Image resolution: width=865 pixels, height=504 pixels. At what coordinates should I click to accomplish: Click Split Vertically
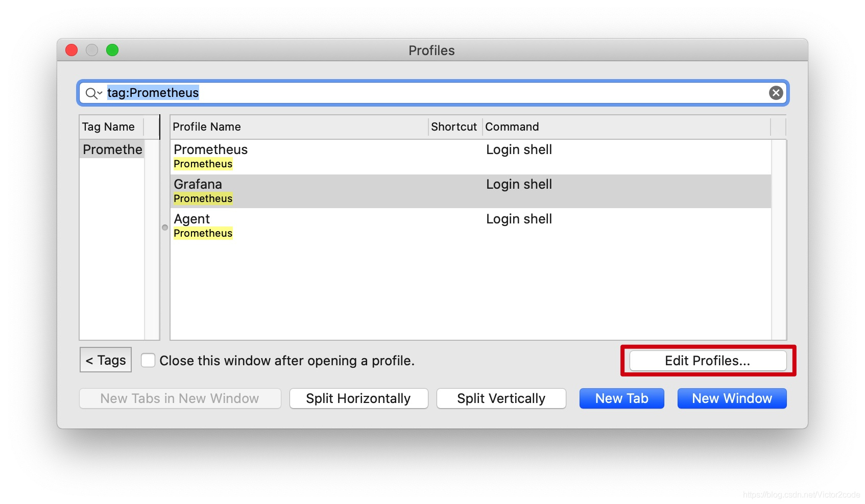(x=501, y=398)
